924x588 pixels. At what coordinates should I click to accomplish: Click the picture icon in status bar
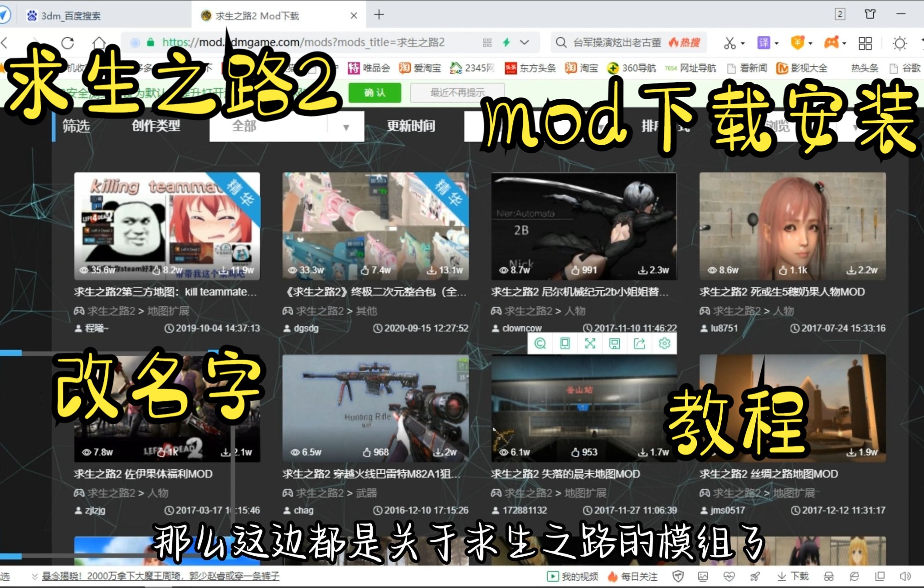[703, 576]
